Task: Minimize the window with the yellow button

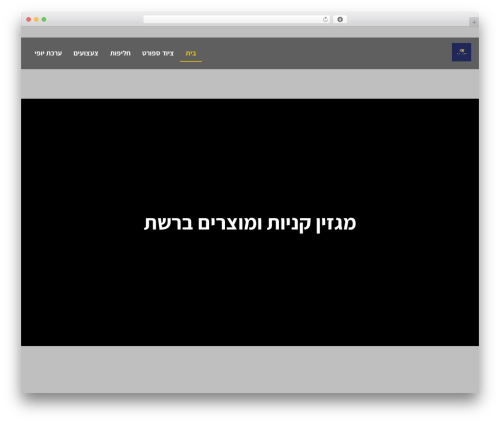Action: [x=36, y=19]
